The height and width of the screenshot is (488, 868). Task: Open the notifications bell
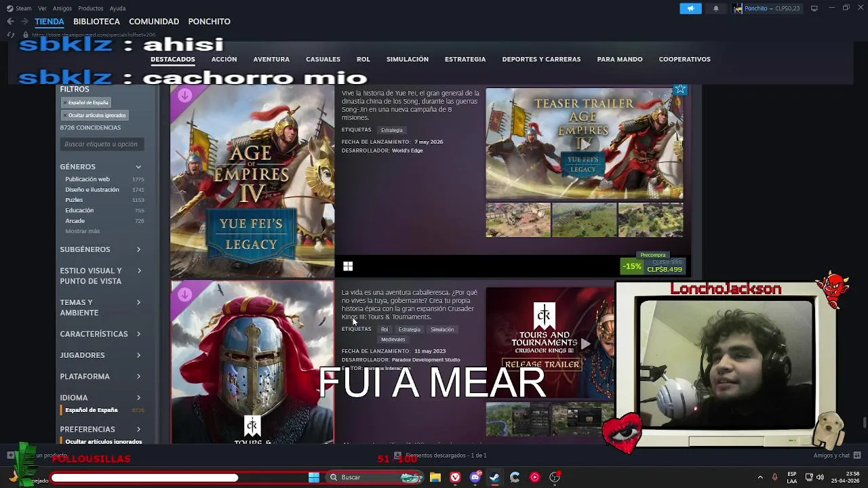click(x=716, y=8)
